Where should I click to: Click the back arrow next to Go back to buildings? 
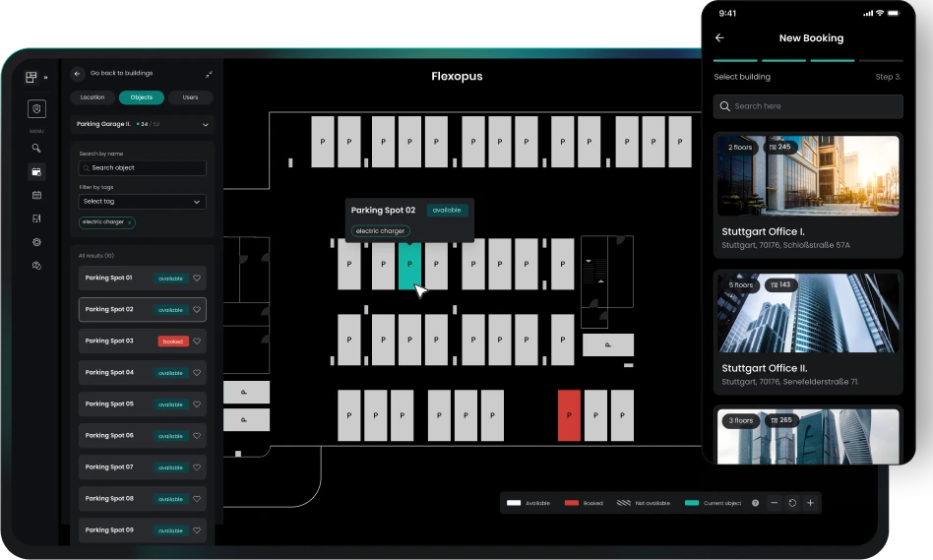[x=78, y=74]
